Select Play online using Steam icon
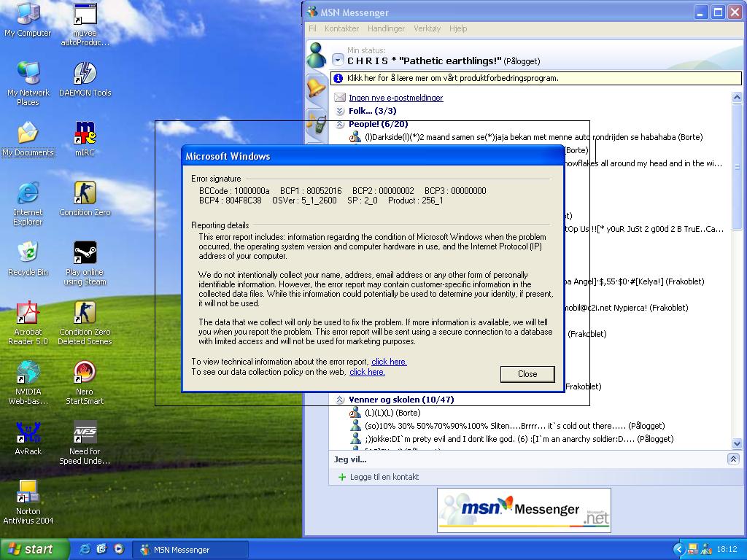Viewport: 747px width, 560px height. (x=85, y=264)
